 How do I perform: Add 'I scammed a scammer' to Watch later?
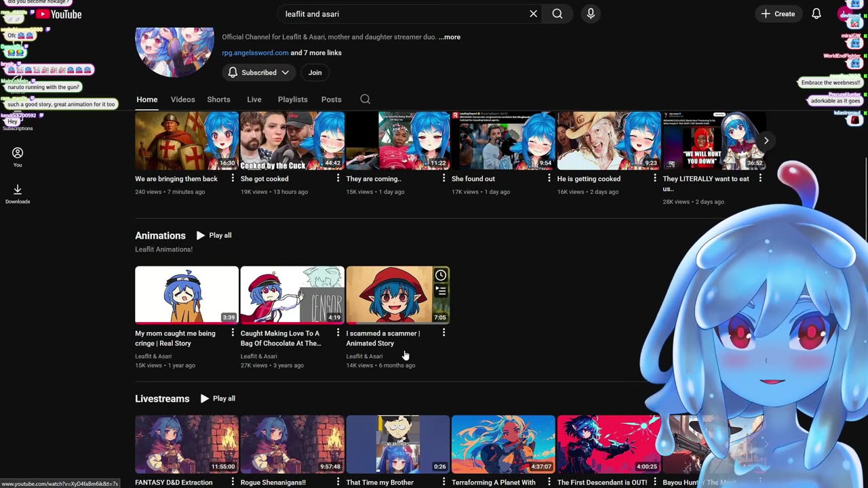[441, 275]
